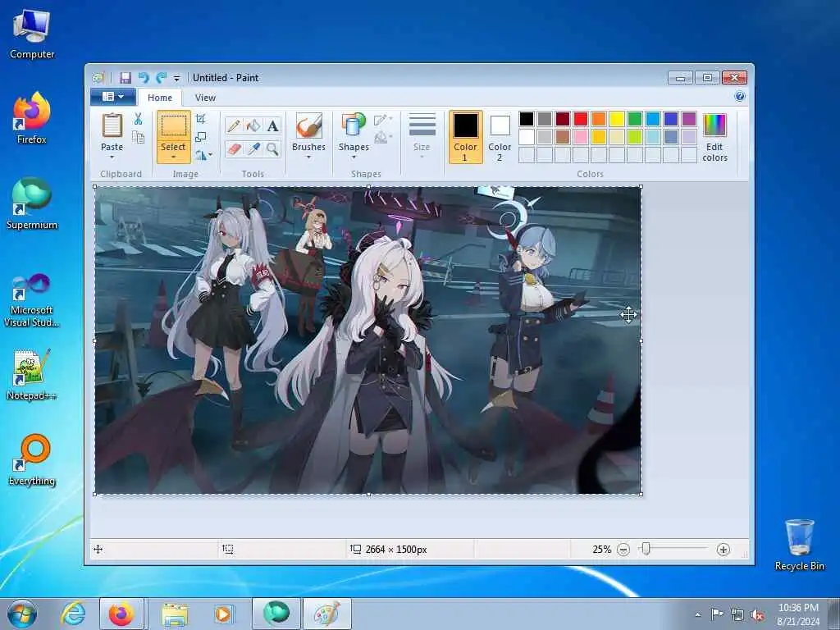Click the Cut scissors icon
Screen dimensions: 840x630
(x=138, y=119)
